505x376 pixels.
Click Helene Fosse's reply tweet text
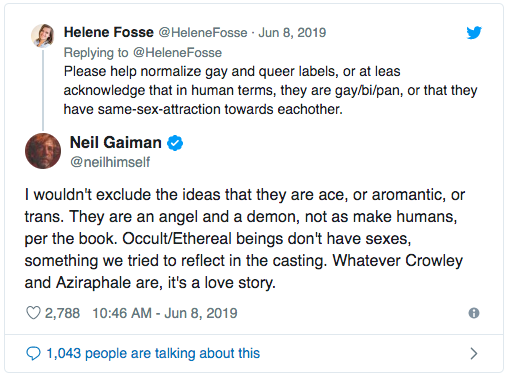270,90
